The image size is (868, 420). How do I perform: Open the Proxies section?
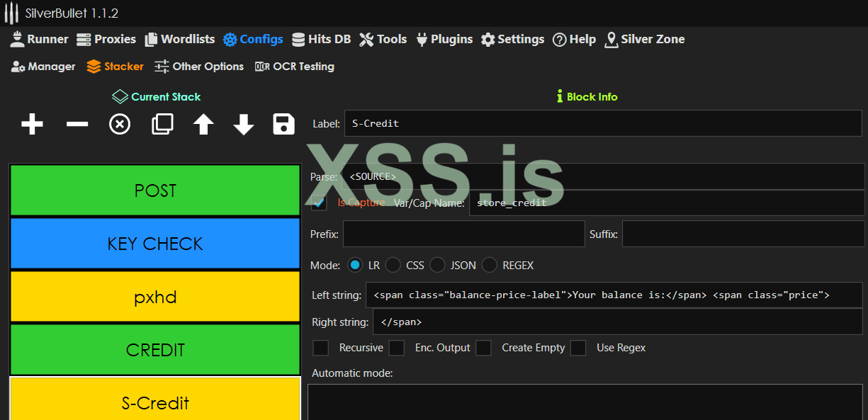click(106, 39)
